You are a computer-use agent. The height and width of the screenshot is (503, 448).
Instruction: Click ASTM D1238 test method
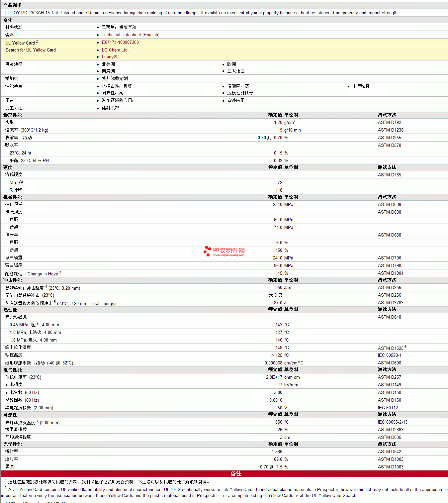click(x=391, y=130)
